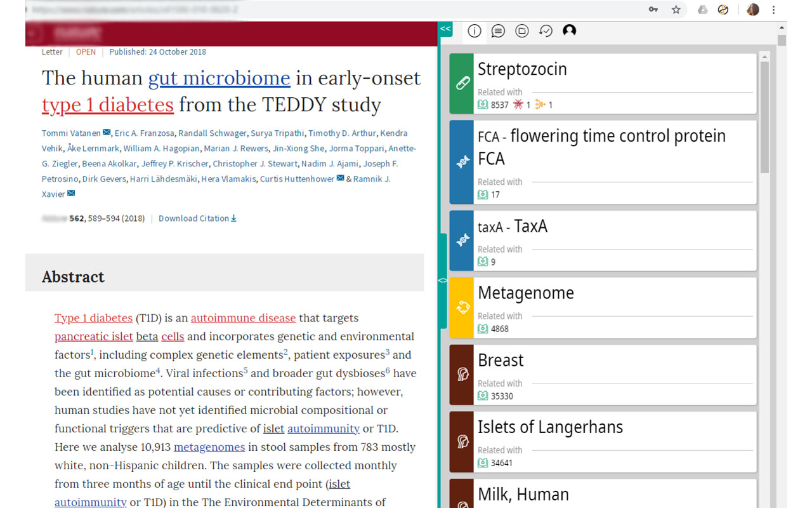The height and width of the screenshot is (508, 812).
Task: Click the publications icon beside 4868
Action: (483, 329)
